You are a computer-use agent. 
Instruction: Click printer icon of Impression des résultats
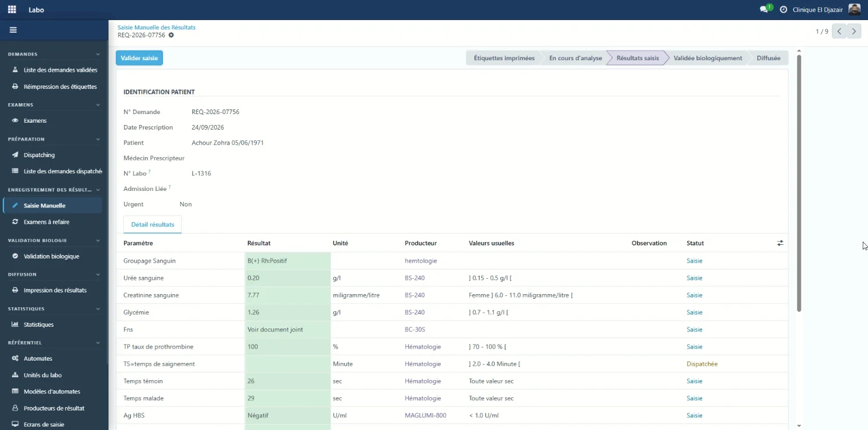15,290
